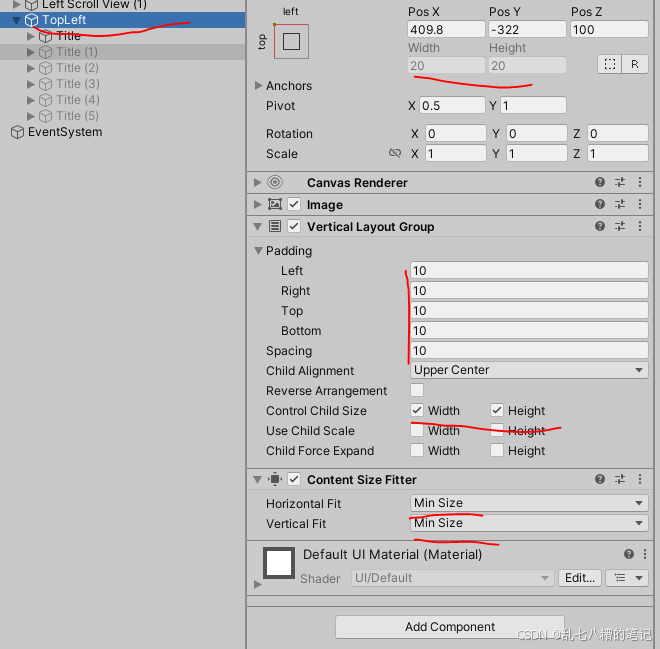Open the shader list options button
The height and width of the screenshot is (649, 660).
coord(627,578)
